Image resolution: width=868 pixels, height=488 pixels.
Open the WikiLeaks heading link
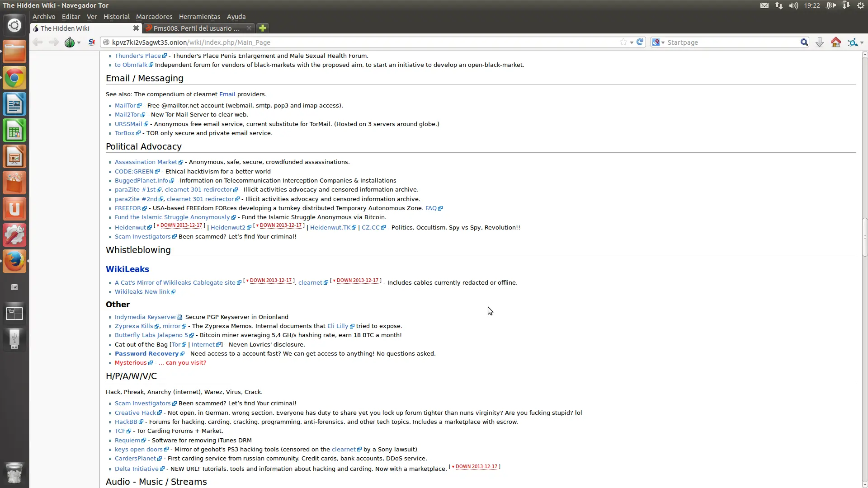(127, 269)
